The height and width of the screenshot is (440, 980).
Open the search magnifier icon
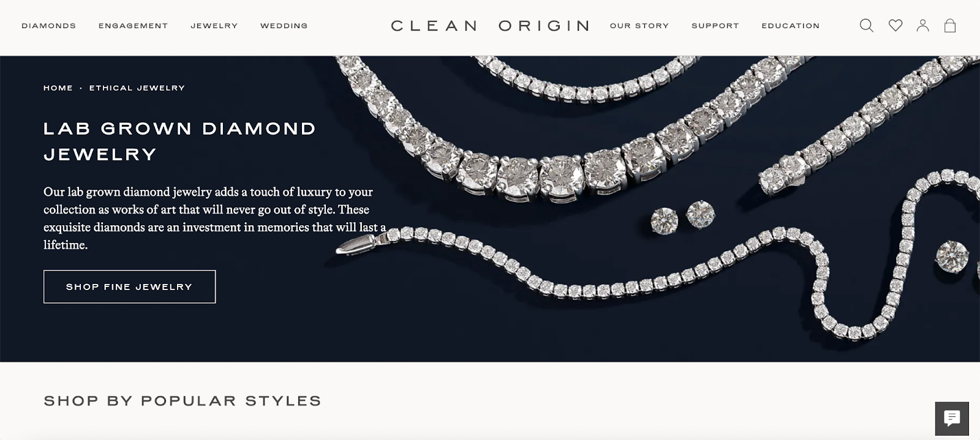[866, 26]
